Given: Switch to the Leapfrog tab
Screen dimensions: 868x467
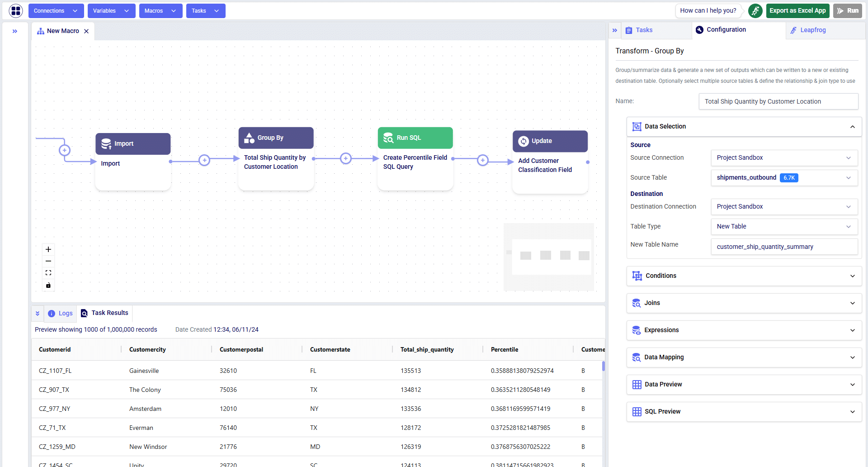Looking at the screenshot, I should 825,30.
